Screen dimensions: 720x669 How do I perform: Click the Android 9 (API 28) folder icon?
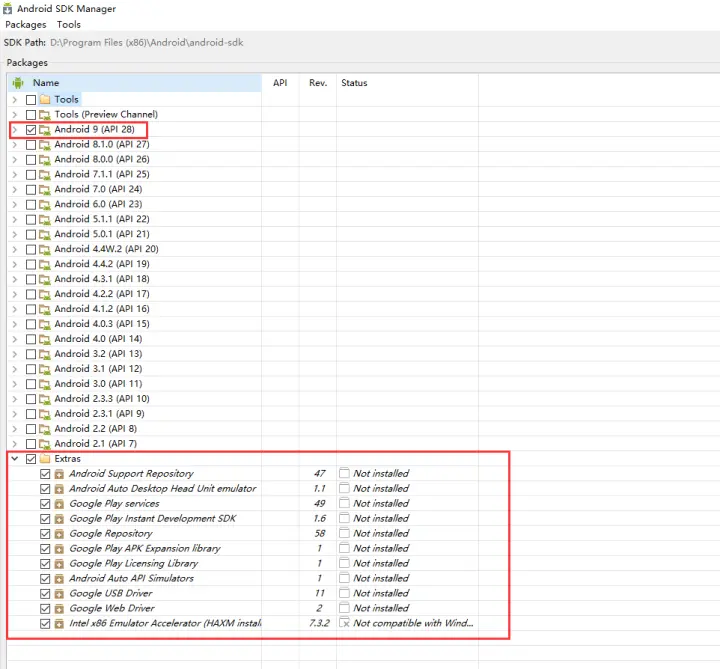[45, 129]
